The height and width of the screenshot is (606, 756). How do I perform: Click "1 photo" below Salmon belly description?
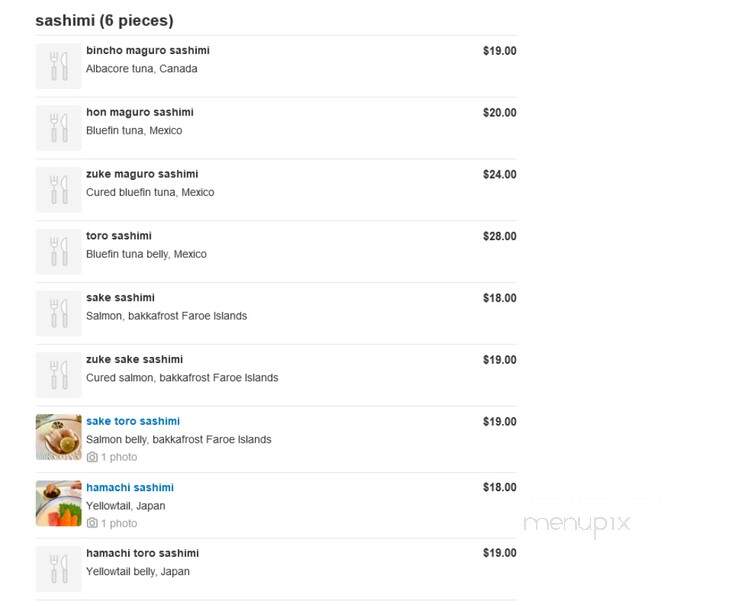(119, 457)
